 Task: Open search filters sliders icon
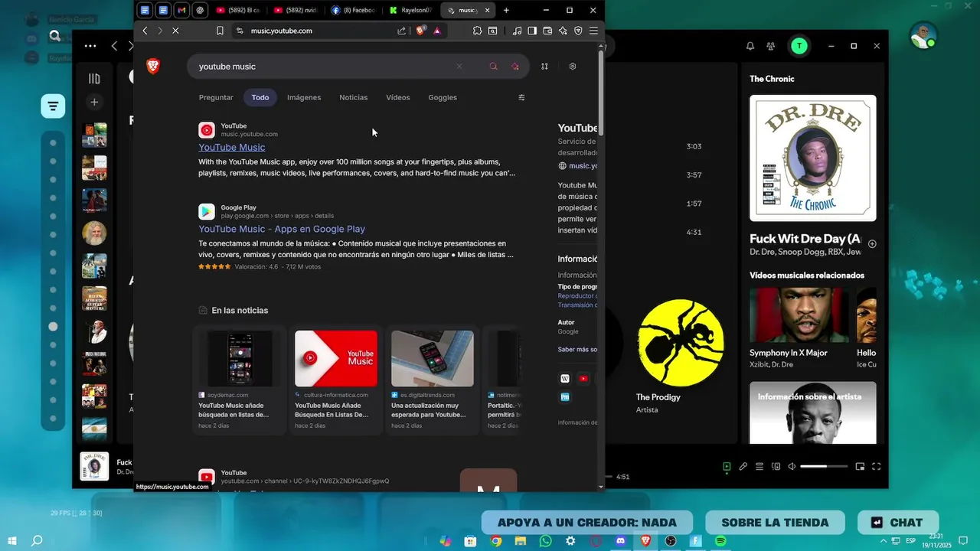coord(521,97)
